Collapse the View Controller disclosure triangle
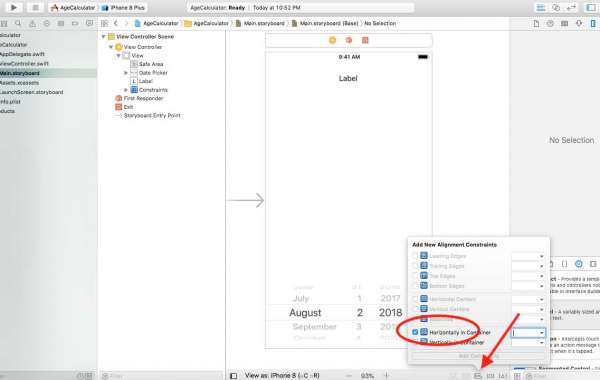Viewport: 600px width, 380px height. click(111, 47)
